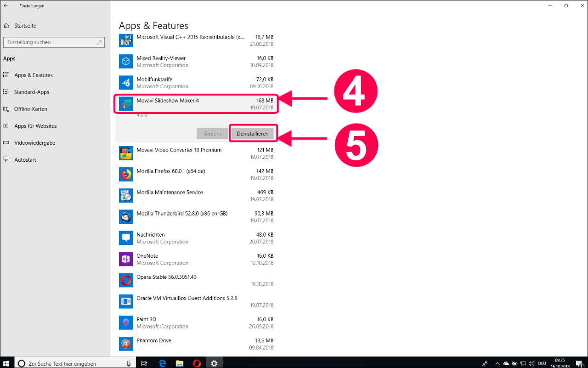Click the volume icon in system tray
The width and height of the screenshot is (588, 368).
coord(531,363)
